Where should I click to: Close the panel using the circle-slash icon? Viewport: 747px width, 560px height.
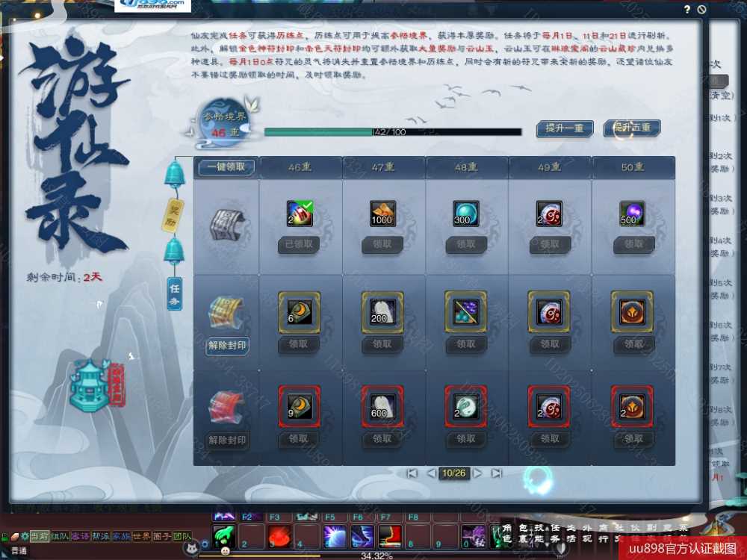(x=701, y=9)
